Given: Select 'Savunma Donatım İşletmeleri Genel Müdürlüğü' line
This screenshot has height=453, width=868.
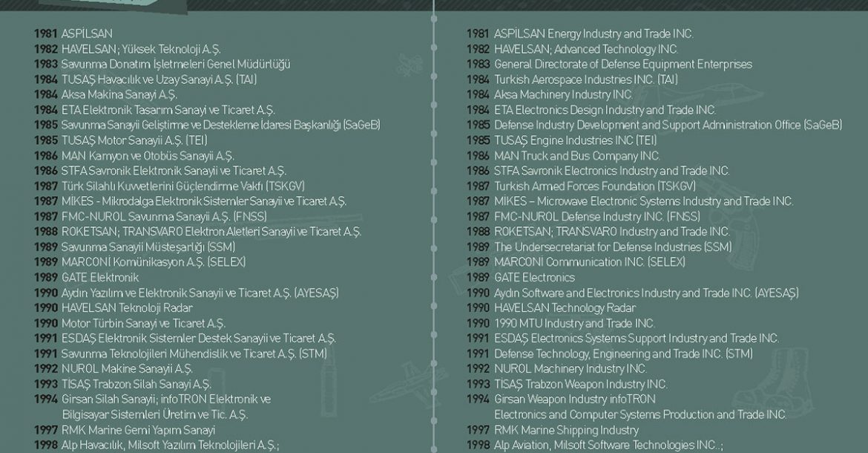Looking at the screenshot, I should (x=176, y=65).
